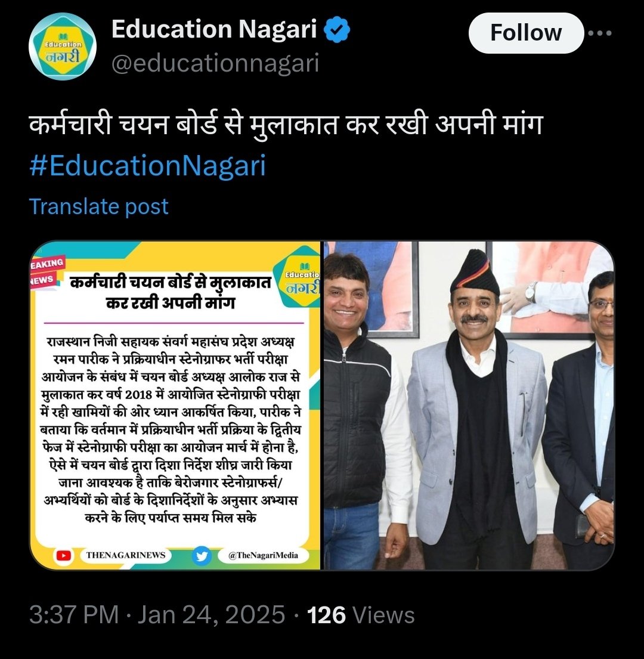Click Translate post
This screenshot has height=659, width=644.
point(99,206)
